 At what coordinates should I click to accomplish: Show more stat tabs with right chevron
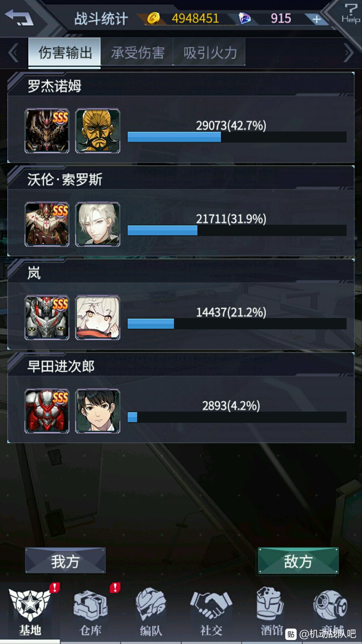349,53
